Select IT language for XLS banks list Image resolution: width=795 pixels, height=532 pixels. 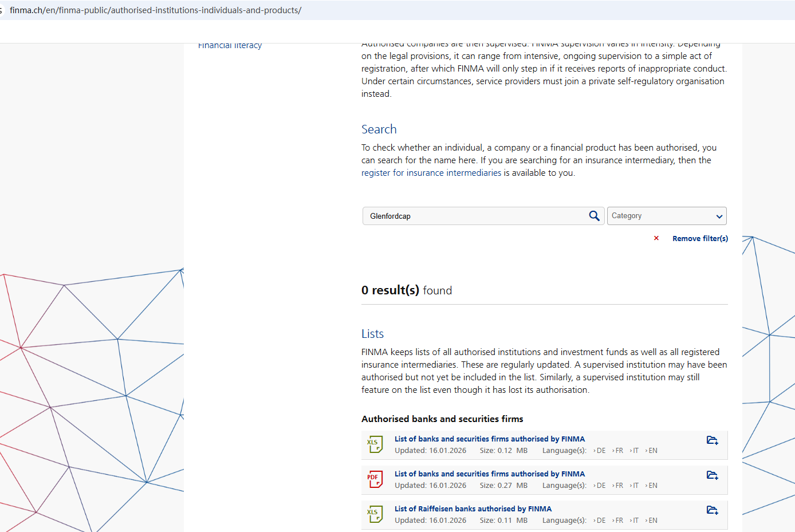635,451
